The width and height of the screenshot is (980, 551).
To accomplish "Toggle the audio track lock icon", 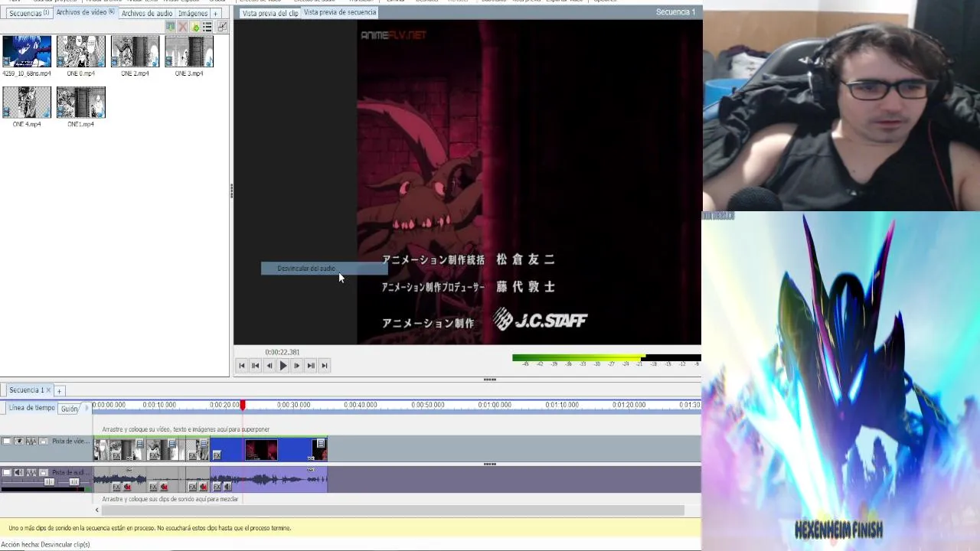I will 44,472.
